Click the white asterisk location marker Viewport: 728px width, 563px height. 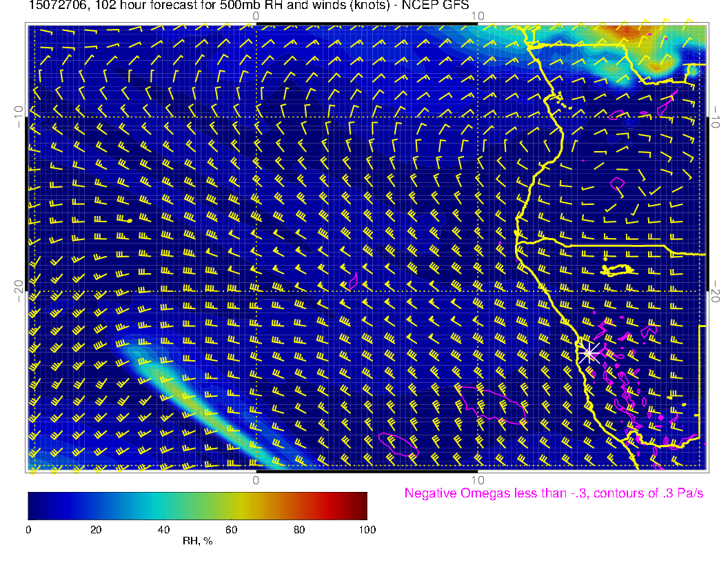(x=589, y=353)
